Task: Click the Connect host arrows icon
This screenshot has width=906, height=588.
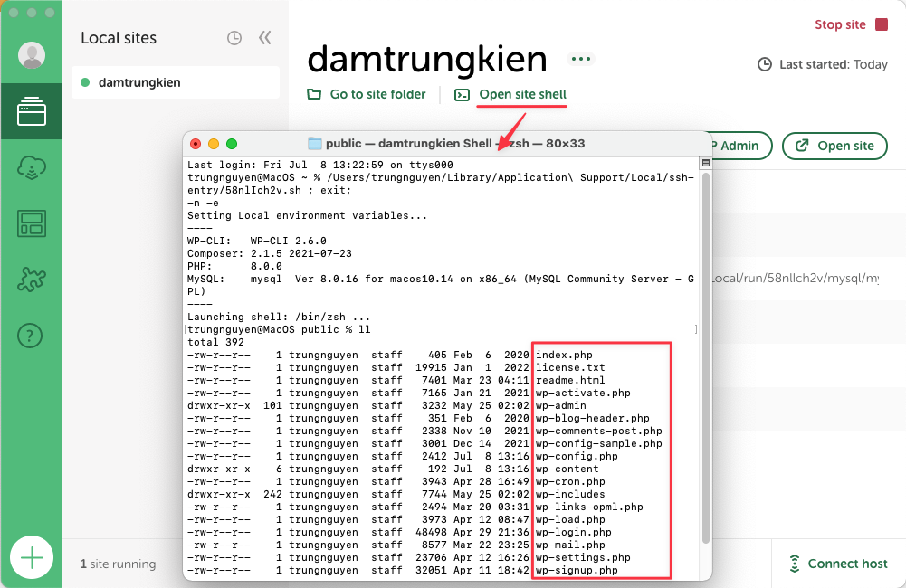Action: (795, 564)
